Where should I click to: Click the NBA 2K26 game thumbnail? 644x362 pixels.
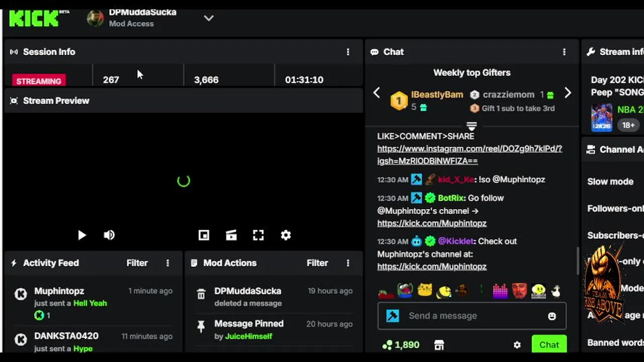tap(602, 117)
